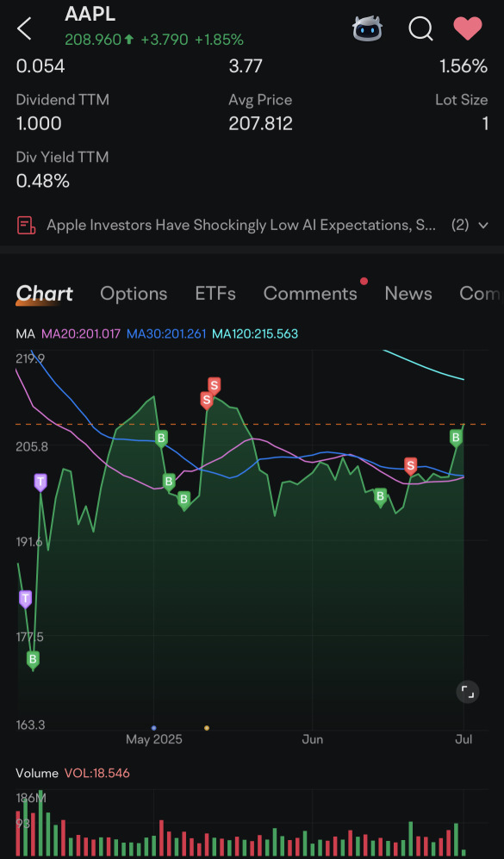504x859 pixels.
Task: Open the Apple Investors news headline
Action: (241, 225)
